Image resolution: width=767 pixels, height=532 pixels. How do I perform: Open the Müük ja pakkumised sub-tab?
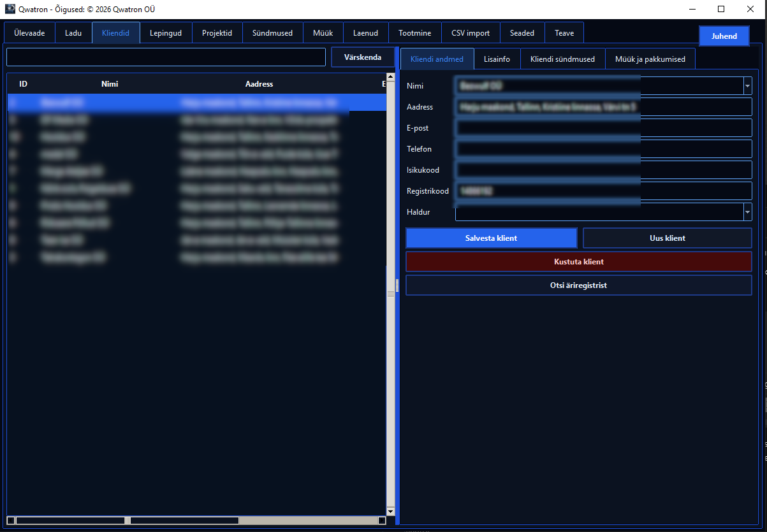click(650, 59)
